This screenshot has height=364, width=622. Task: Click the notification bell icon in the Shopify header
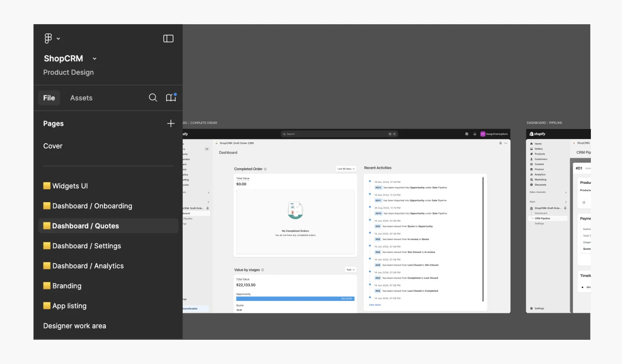(475, 134)
